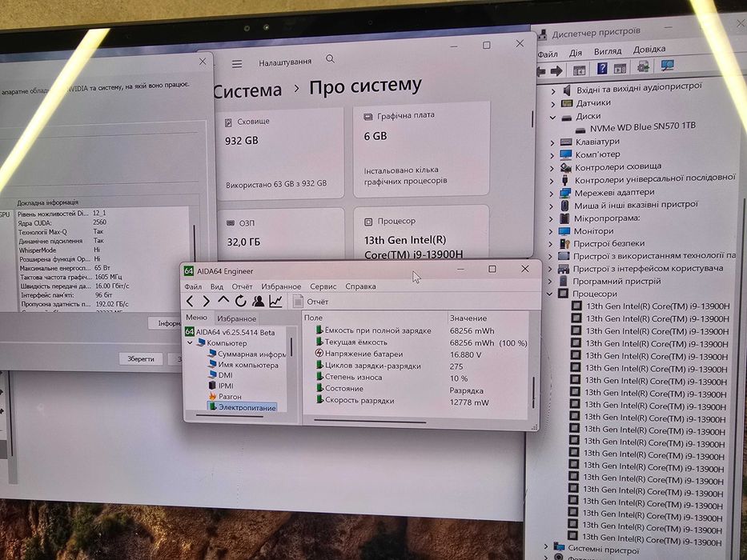Select Скорость разрядки row

pyautogui.click(x=421, y=401)
